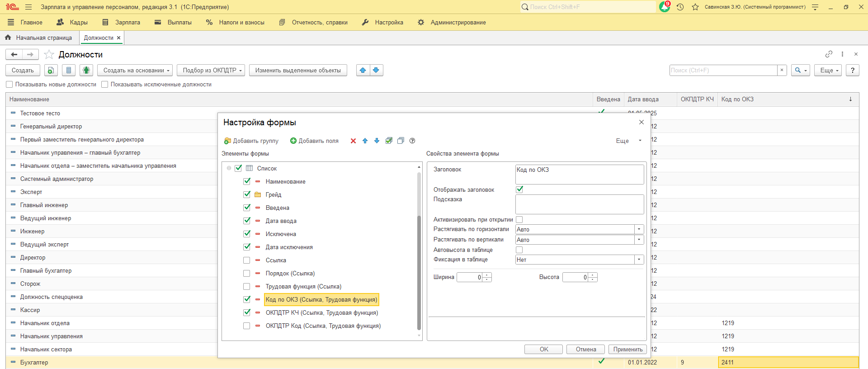The image size is (868, 369).
Task: Move form element down with blue arrow
Action: coord(377,141)
